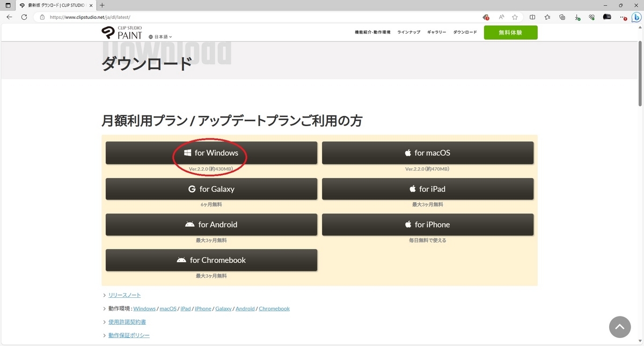The image size is (644, 346).
Task: Close the current browser tab
Action: [x=91, y=5]
